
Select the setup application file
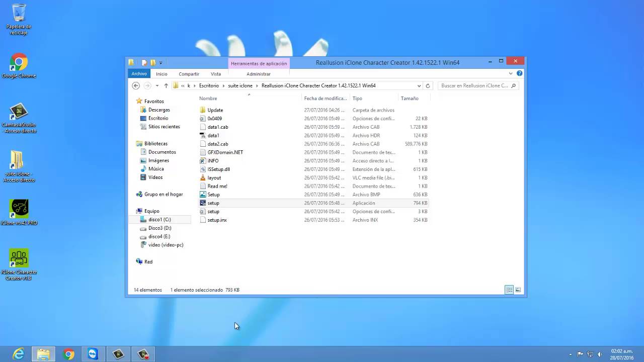coord(213,203)
